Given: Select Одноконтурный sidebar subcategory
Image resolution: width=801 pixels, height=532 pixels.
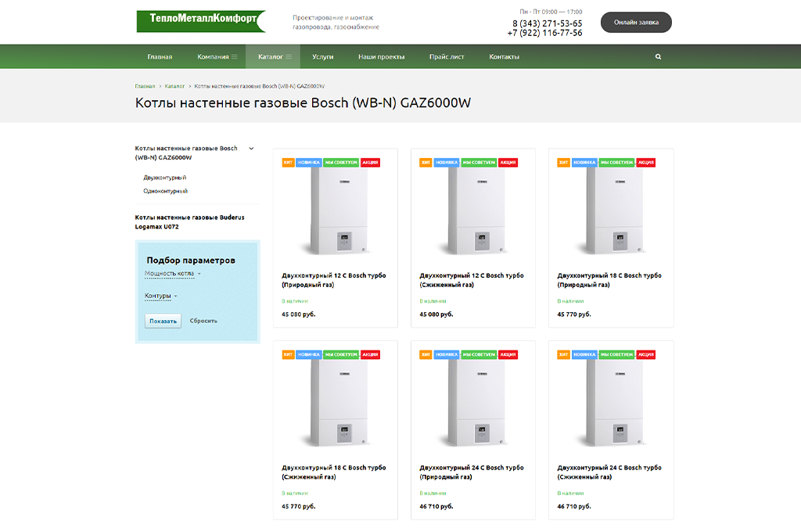Looking at the screenshot, I should coord(166,191).
